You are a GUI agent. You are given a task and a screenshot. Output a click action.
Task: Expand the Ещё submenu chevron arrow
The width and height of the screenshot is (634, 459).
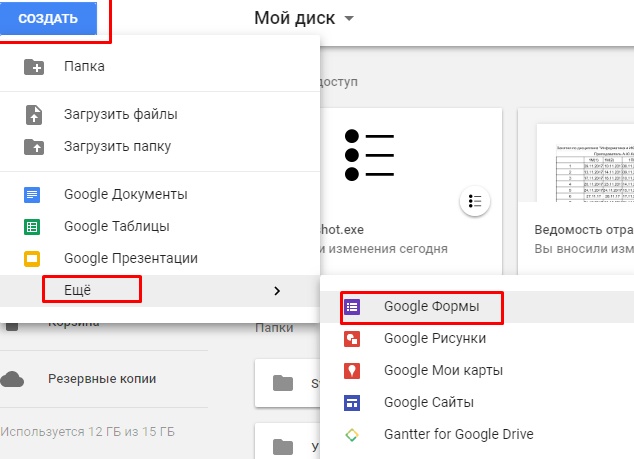click(277, 291)
